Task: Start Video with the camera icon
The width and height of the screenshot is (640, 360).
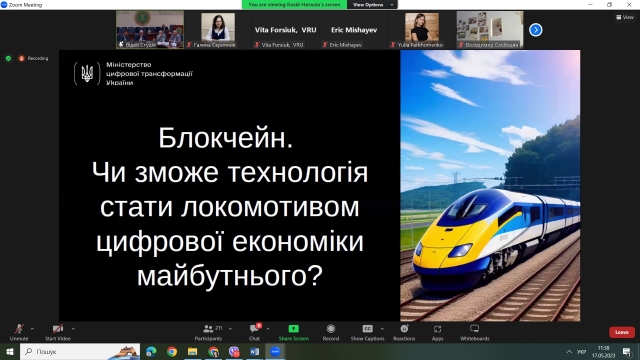Action: coord(58,329)
